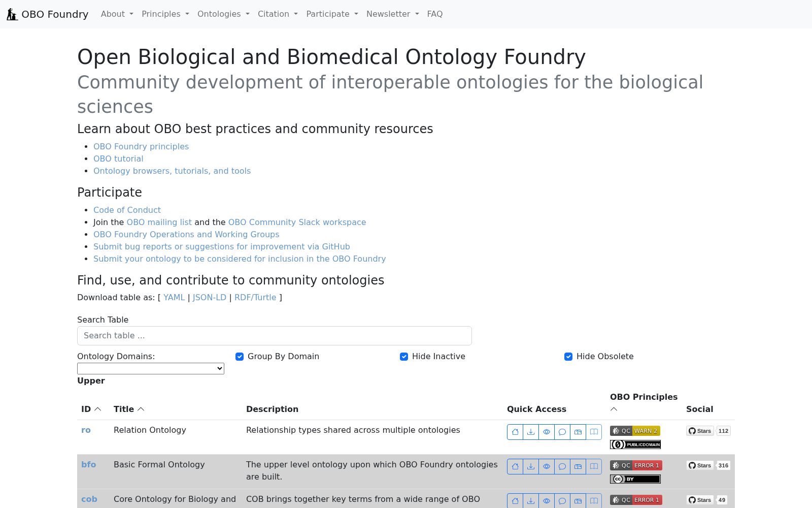Open the bfo ontology ID link
The width and height of the screenshot is (812, 508).
88,464
